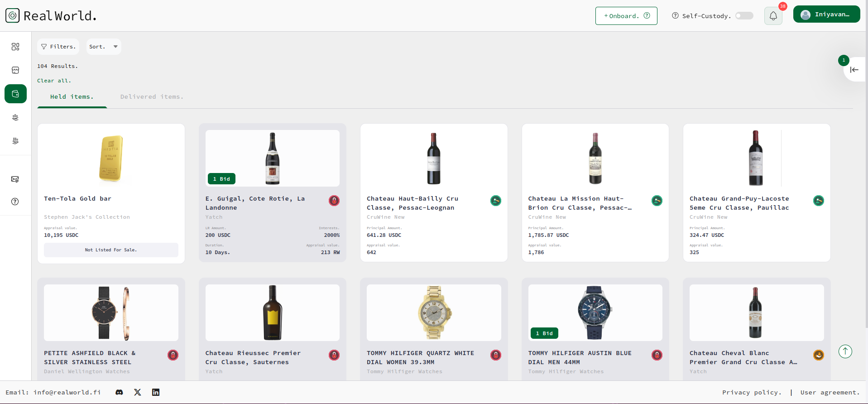Open the mail icon in sidebar
Image resolution: width=868 pixels, height=404 pixels.
click(x=15, y=179)
